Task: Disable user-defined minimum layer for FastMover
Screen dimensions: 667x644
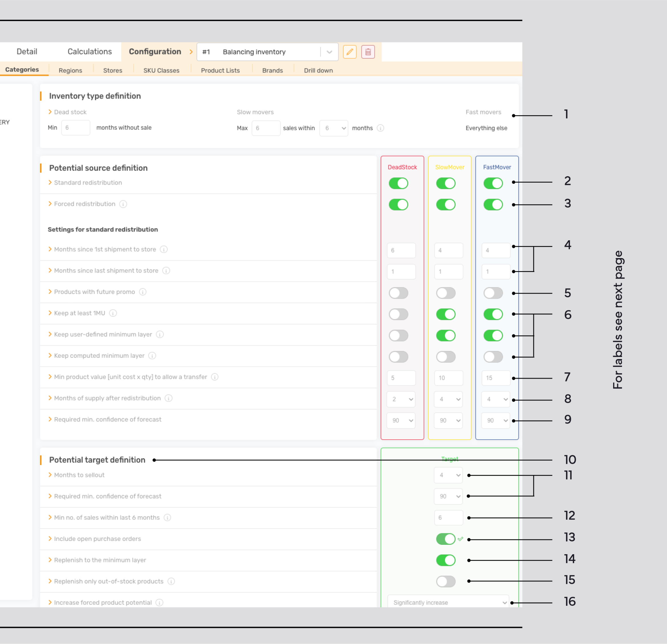Action: [x=493, y=336]
